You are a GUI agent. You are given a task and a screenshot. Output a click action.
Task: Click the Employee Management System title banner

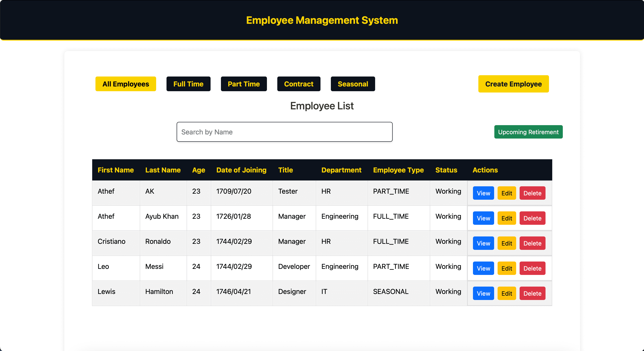tap(322, 20)
